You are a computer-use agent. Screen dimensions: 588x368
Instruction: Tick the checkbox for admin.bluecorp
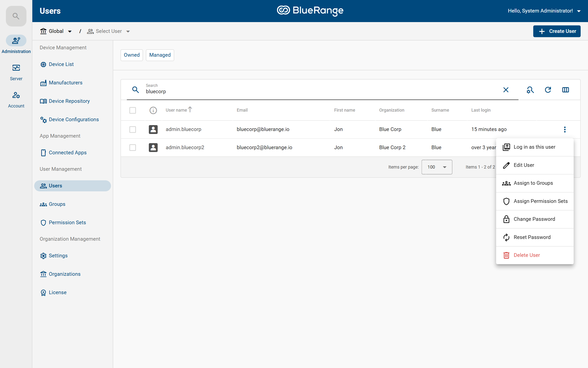[x=133, y=129]
